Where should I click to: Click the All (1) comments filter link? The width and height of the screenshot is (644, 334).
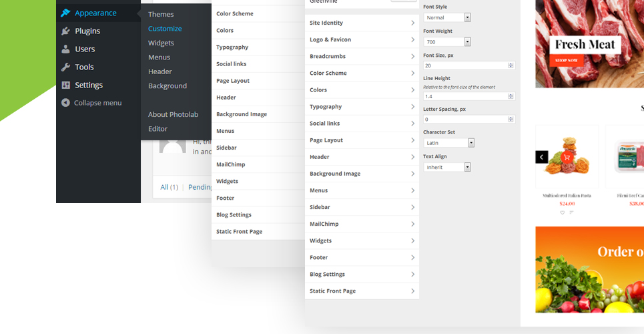(169, 187)
